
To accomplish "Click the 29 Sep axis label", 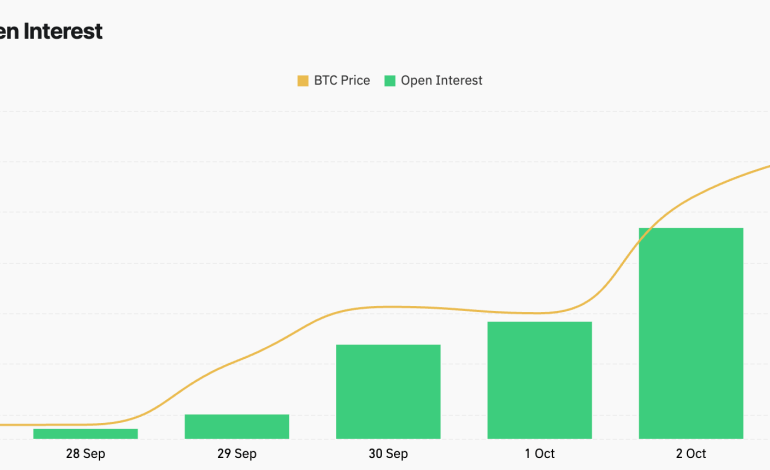I will 237,453.
